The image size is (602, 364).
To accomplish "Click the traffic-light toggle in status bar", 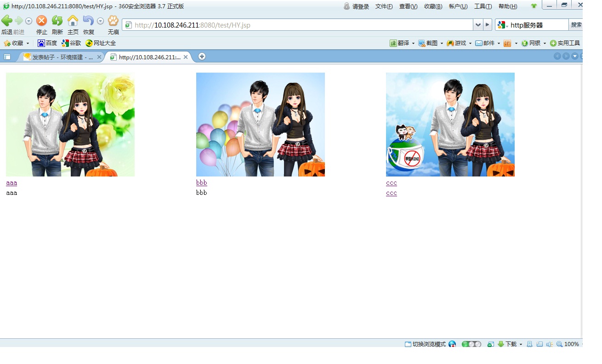I will (x=471, y=344).
